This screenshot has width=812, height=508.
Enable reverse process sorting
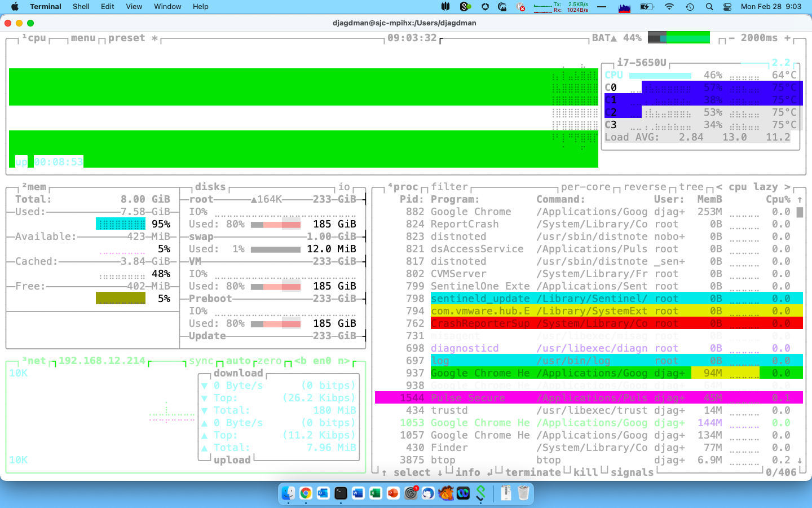[x=645, y=187]
